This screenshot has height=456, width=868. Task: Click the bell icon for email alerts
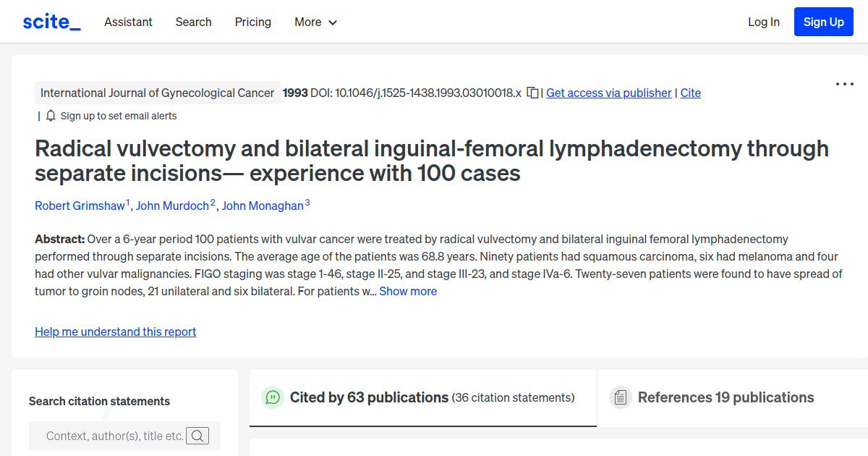point(50,115)
